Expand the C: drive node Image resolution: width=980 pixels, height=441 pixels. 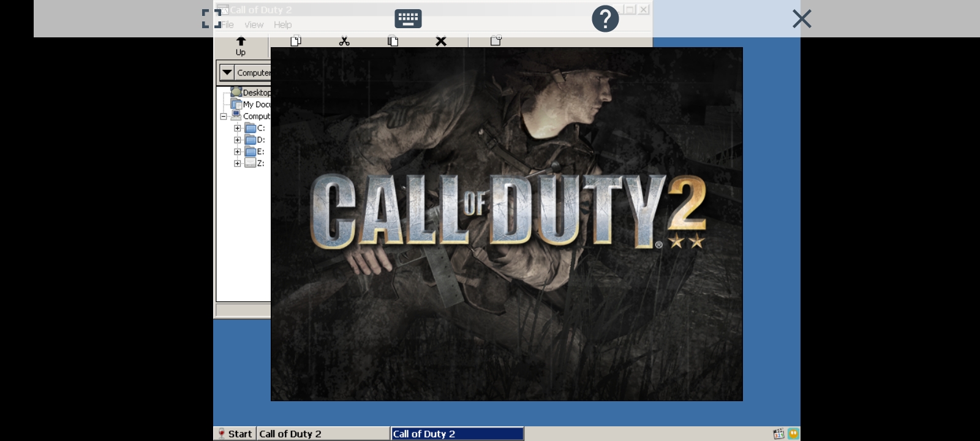237,128
